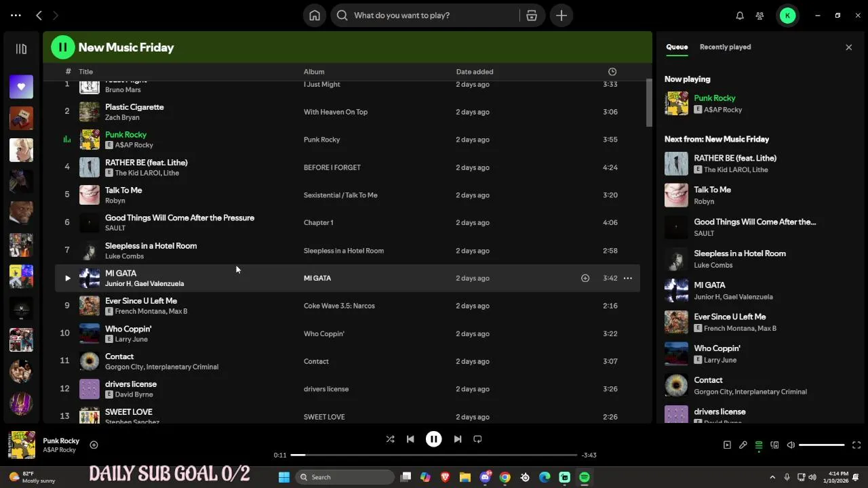Viewport: 868px width, 488px height.
Task: Open more options for the MI GATA row
Action: [628, 278]
